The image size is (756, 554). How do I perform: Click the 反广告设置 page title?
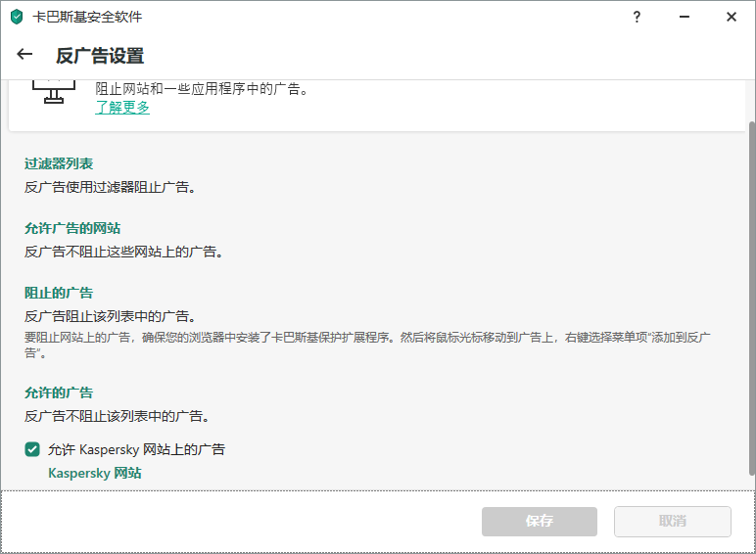click(100, 56)
